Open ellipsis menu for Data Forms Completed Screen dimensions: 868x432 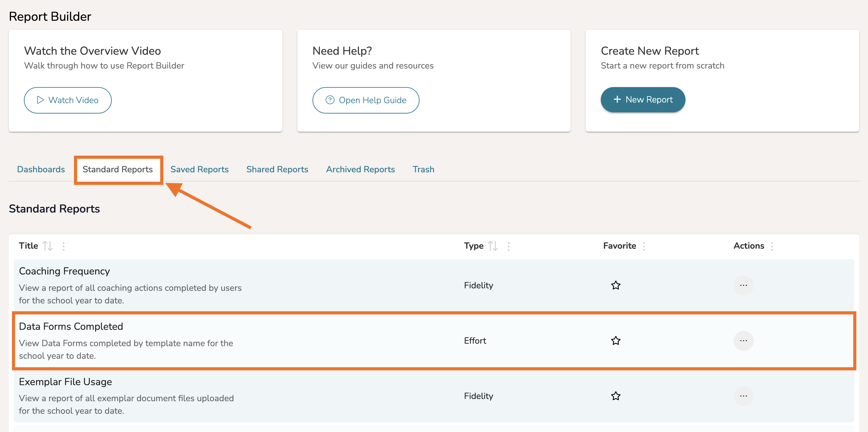pos(743,341)
